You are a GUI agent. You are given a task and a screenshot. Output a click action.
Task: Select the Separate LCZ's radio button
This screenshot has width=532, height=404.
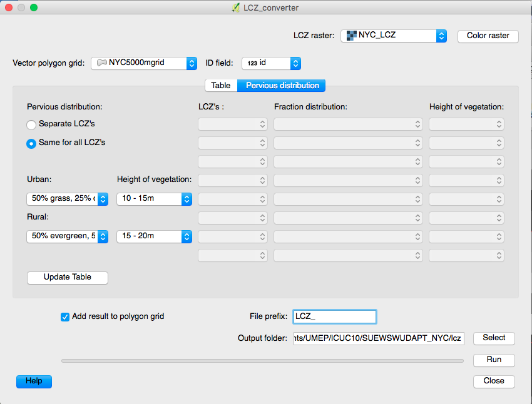coord(31,124)
